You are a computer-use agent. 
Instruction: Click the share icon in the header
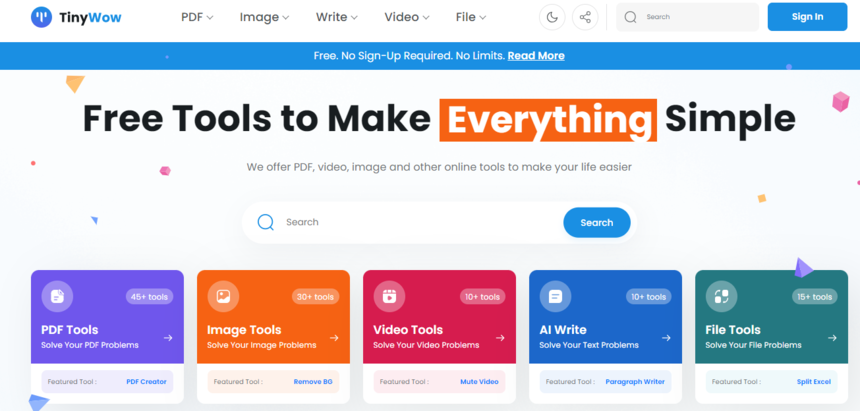tap(585, 17)
